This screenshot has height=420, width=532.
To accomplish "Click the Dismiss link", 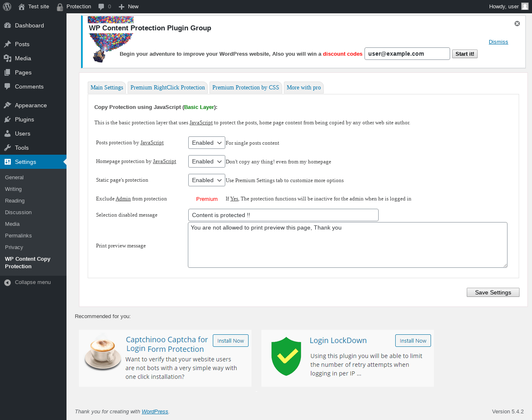I will (498, 42).
